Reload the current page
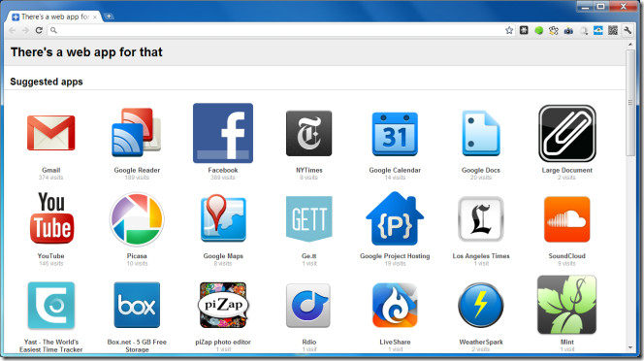The height and width of the screenshot is (361, 644). (x=39, y=30)
